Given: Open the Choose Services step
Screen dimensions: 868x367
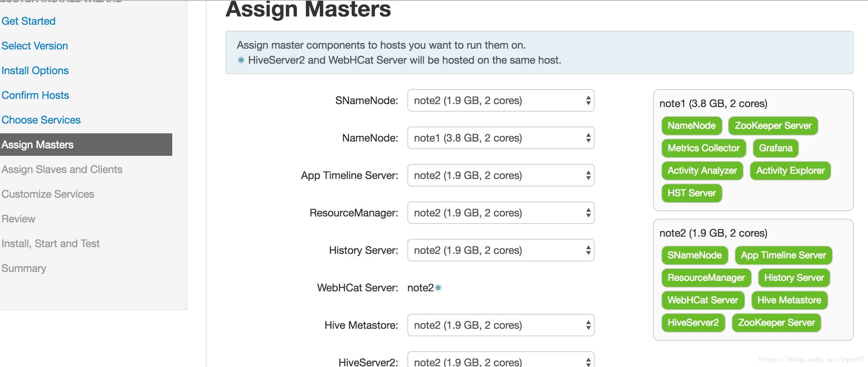Looking at the screenshot, I should click(x=41, y=120).
